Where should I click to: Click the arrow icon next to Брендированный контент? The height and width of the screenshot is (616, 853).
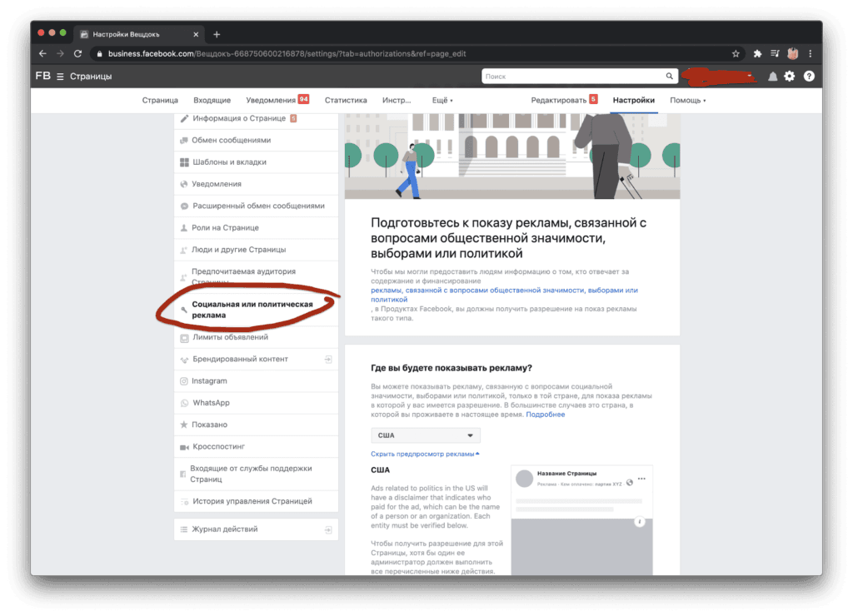pos(328,360)
